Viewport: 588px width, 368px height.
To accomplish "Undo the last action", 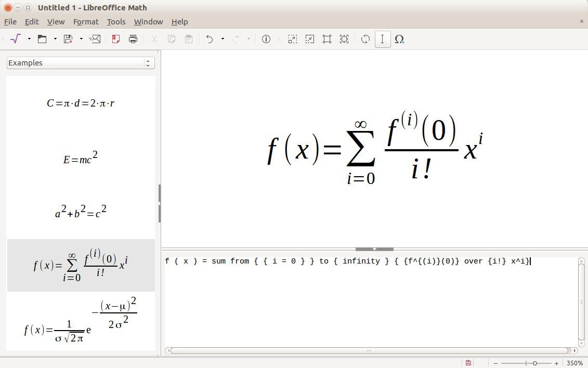I will pyautogui.click(x=210, y=39).
